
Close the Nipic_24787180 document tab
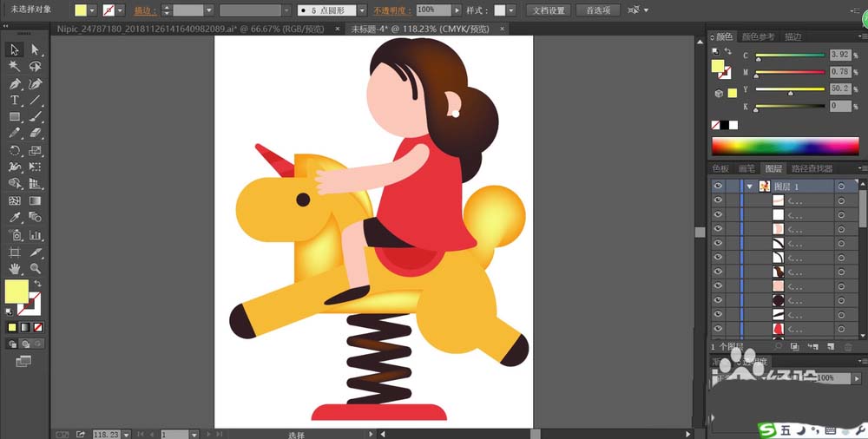pyautogui.click(x=337, y=29)
